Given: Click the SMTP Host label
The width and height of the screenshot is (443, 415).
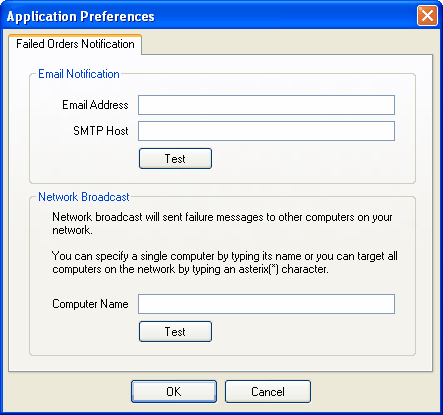Looking at the screenshot, I should (x=101, y=131).
